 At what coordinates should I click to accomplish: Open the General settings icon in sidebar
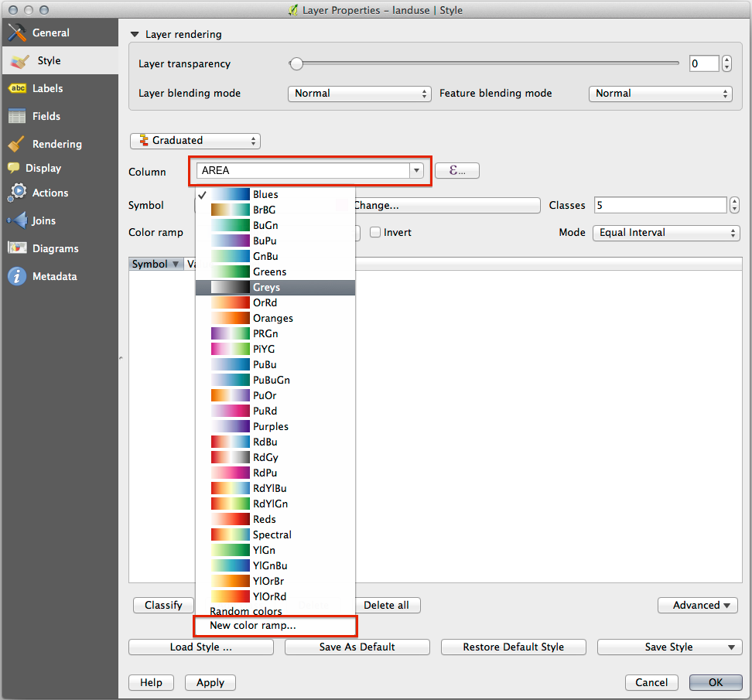tap(17, 32)
